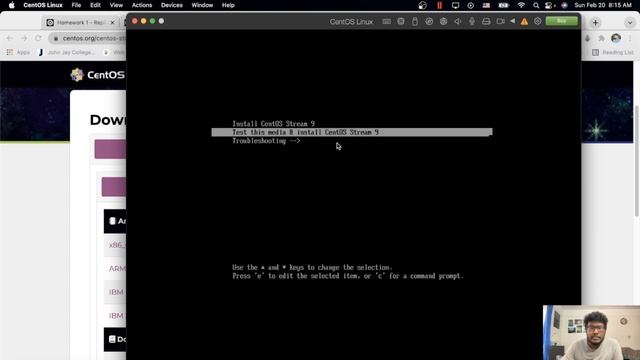This screenshot has height=360, width=640.
Task: Click the CentOS logo on the webpage
Action: pos(97,75)
